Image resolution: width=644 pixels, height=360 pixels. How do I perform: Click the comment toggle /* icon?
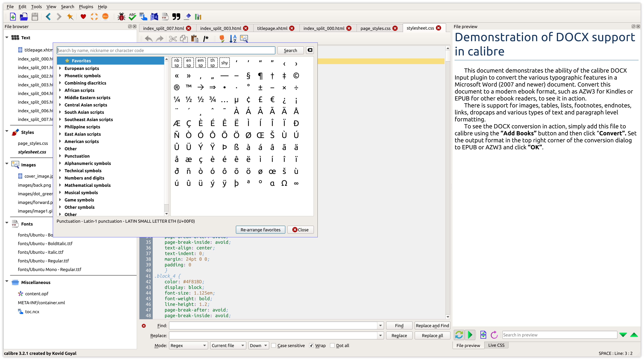click(206, 39)
